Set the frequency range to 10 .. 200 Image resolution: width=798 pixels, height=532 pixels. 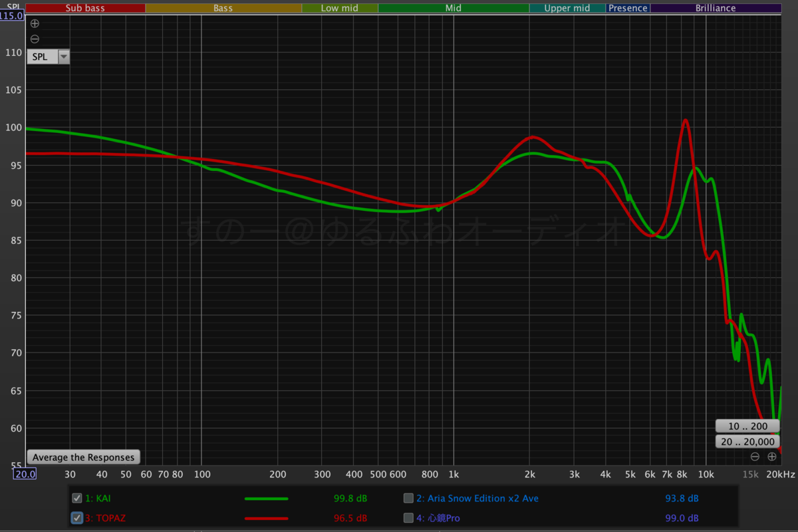coord(747,426)
